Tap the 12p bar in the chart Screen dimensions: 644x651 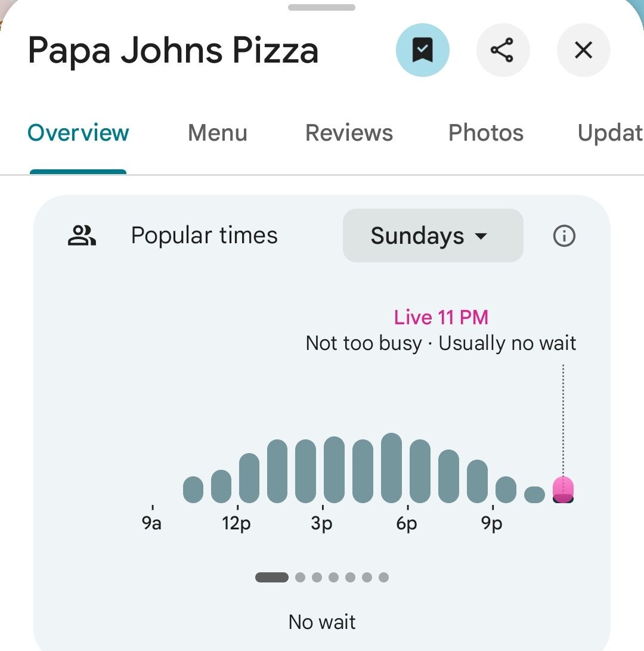[x=249, y=478]
